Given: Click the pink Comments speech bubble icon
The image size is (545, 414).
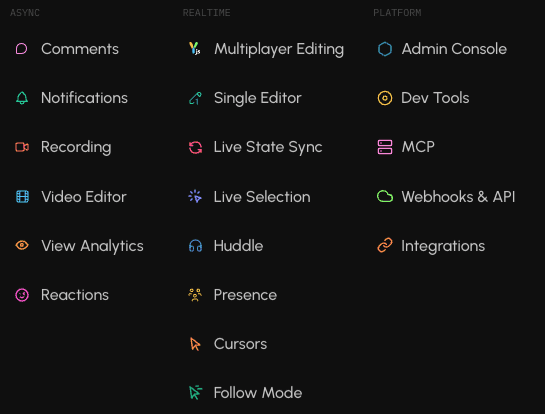Looking at the screenshot, I should point(22,49).
